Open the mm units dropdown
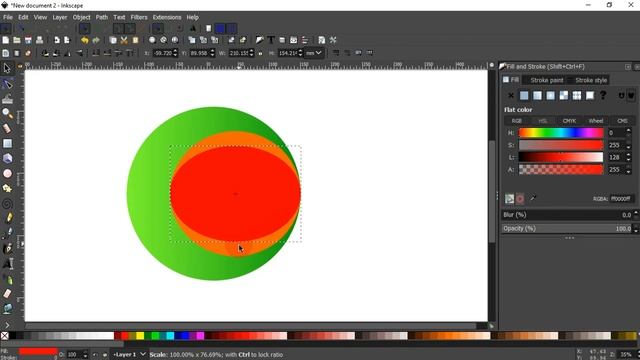The image size is (640, 360). [x=313, y=53]
